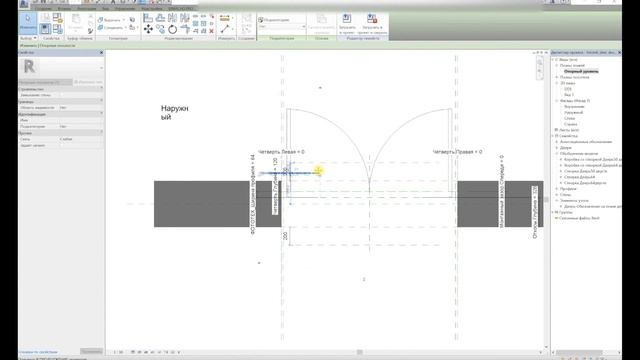Select linked Revit files node in browser

pyautogui.click(x=579, y=218)
